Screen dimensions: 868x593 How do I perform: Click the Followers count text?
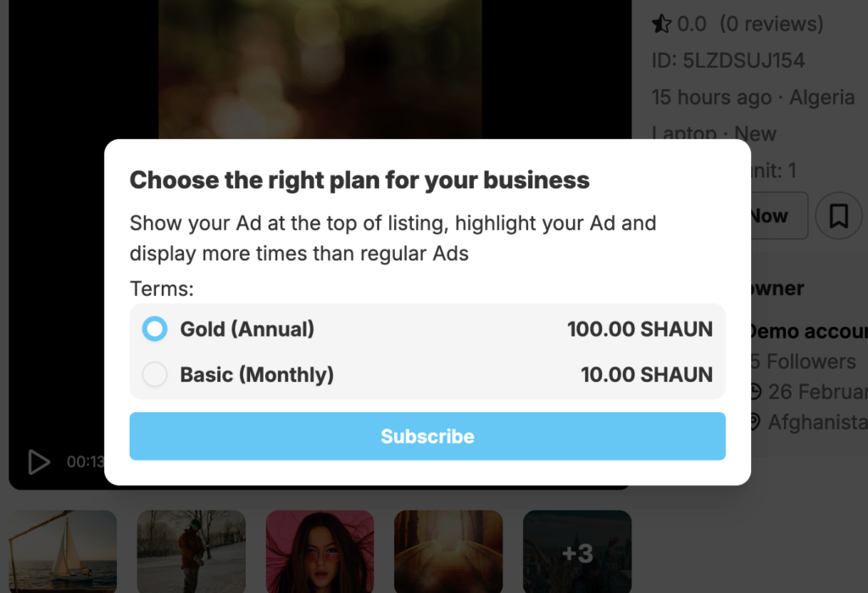(x=804, y=361)
